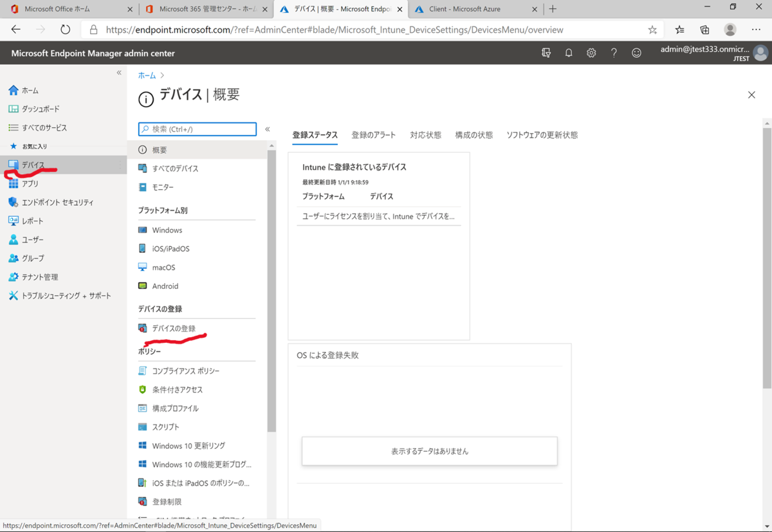Image resolution: width=772 pixels, height=532 pixels.
Task: Click the browser profile icon
Action: [x=730, y=30]
